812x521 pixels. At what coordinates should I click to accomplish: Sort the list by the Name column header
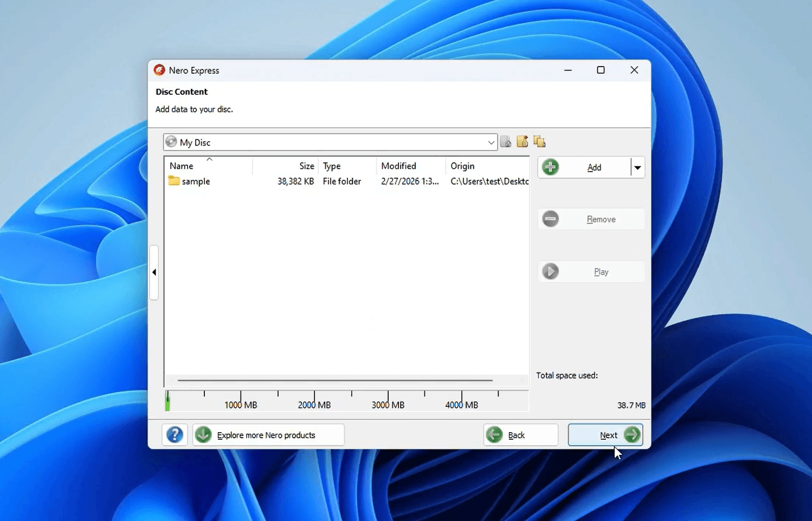[208, 166]
